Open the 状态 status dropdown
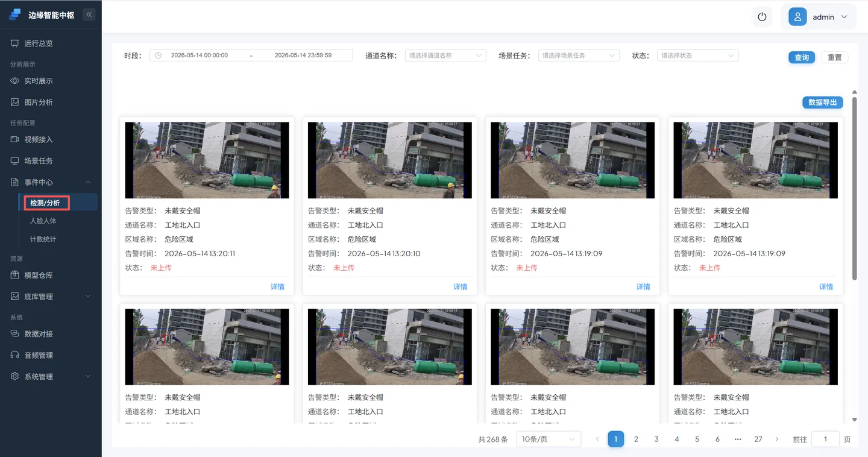Viewport: 868px width, 457px height. 697,55
